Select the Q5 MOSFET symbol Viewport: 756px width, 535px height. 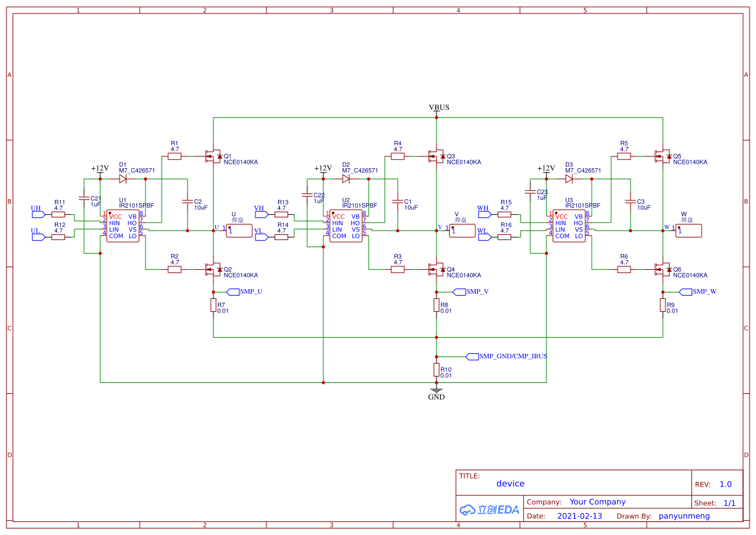(662, 157)
